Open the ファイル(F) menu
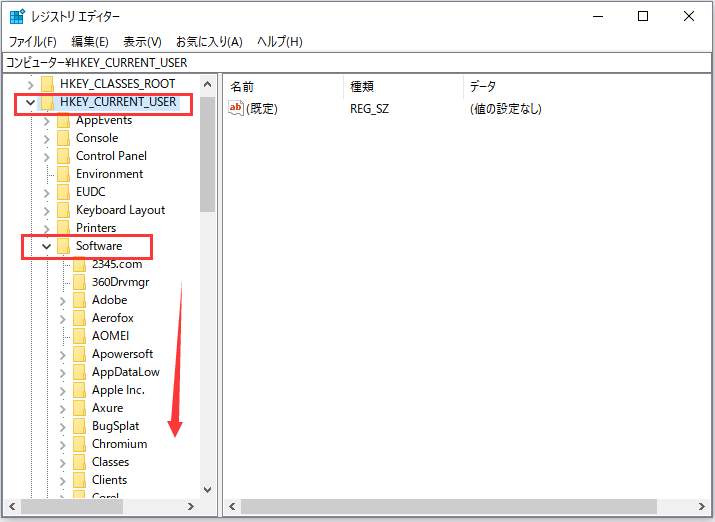715x522 pixels. point(32,42)
